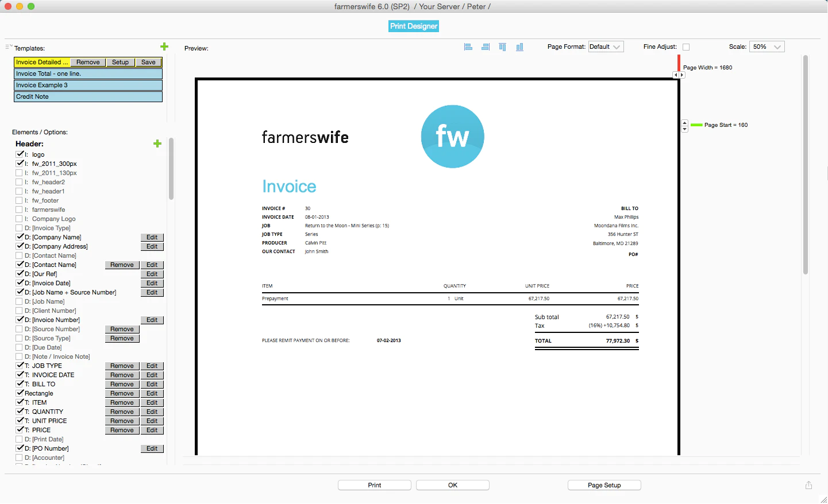
Task: Select the Credit Note template
Action: tap(88, 96)
